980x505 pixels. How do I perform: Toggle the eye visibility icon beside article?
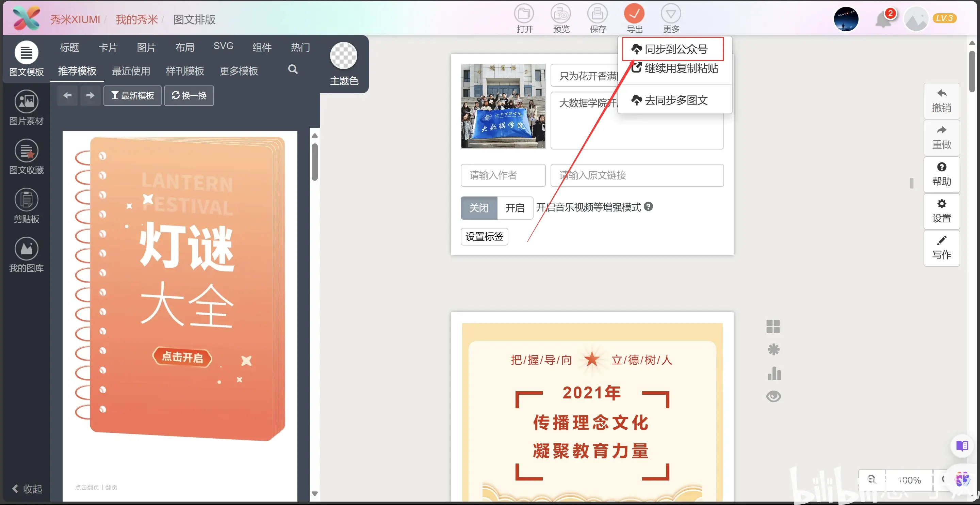(773, 396)
